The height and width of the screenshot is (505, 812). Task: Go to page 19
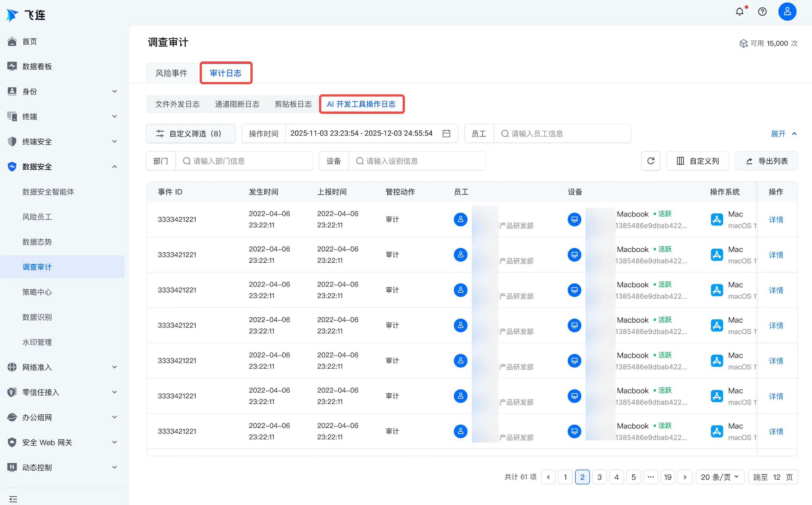pyautogui.click(x=668, y=477)
